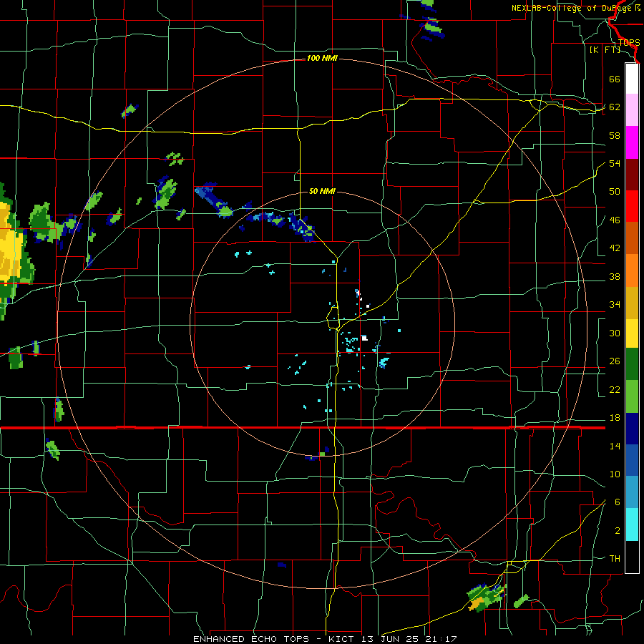
Task: Select the 26 value on the legend scale
Action: click(x=615, y=361)
